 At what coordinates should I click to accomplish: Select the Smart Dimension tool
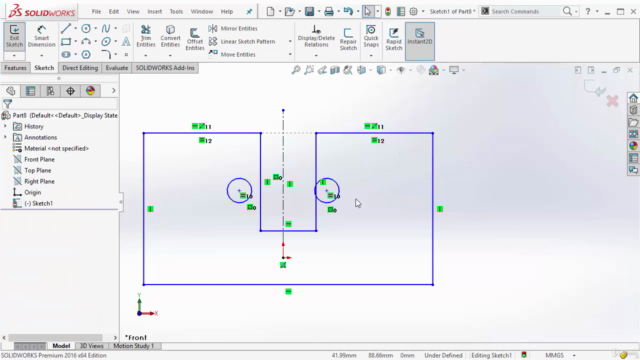tap(41, 36)
